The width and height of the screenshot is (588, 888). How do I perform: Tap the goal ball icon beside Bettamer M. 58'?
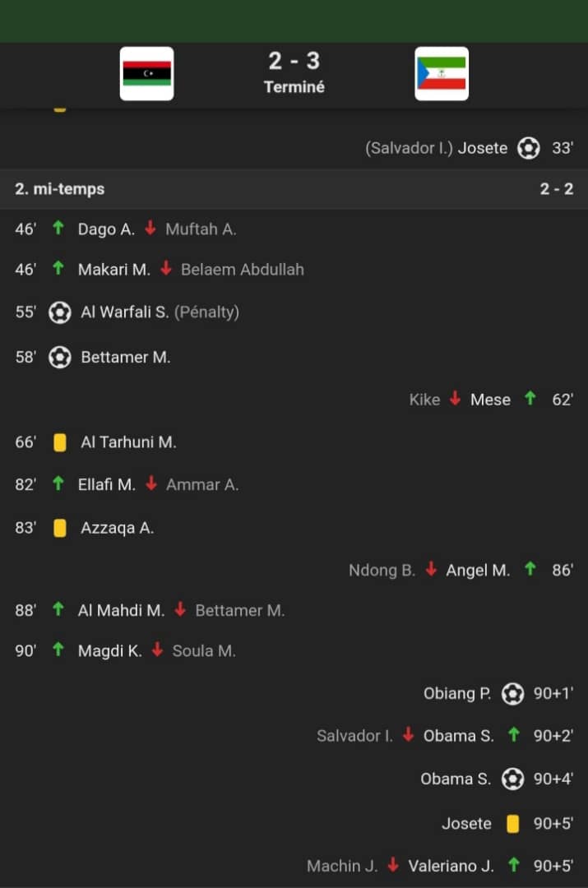[x=59, y=358]
